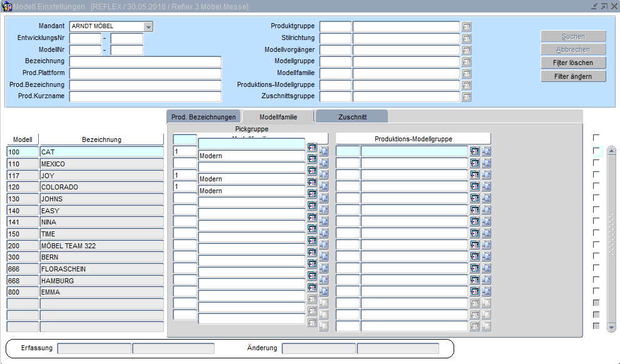Tick the checkbox for the MEXICO row
Screen dimensions: 620x364
pyautogui.click(x=596, y=163)
